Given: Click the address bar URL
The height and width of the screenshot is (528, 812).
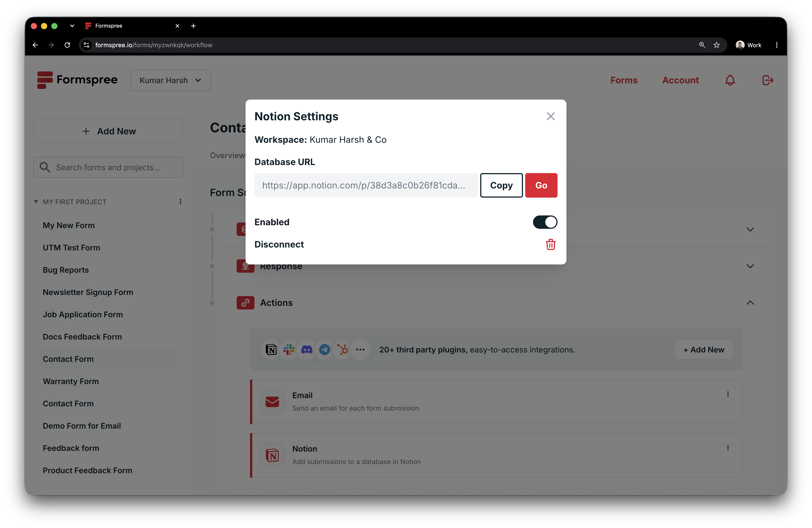Looking at the screenshot, I should (x=154, y=45).
